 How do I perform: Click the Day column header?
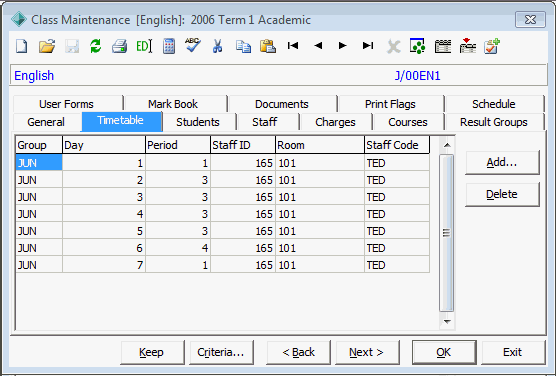coord(104,145)
